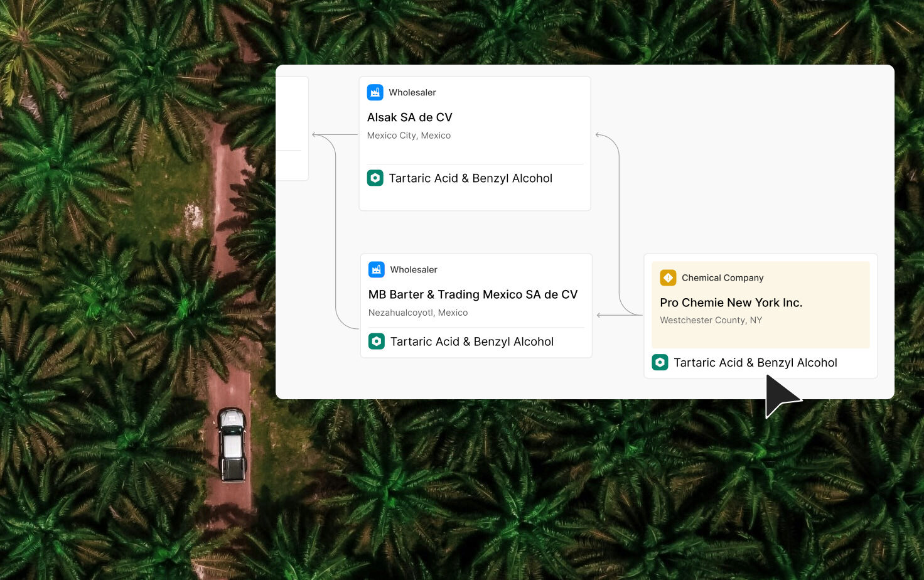
Task: Click the blue factory icon on Alsak card
Action: pos(375,92)
